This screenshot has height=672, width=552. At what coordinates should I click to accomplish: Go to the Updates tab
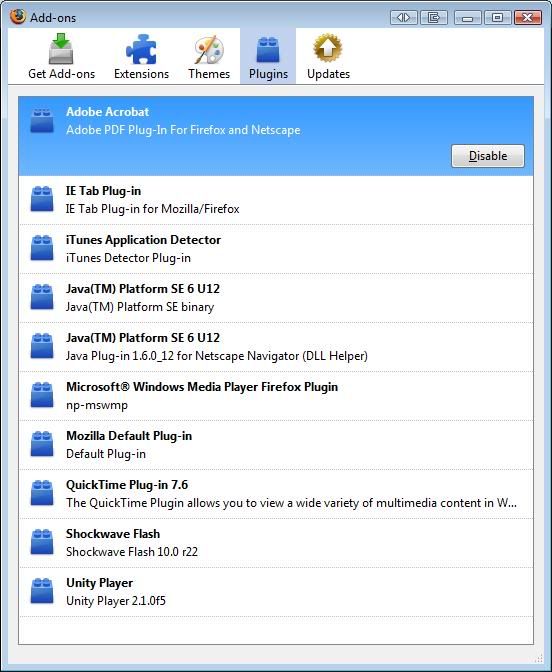tap(328, 56)
